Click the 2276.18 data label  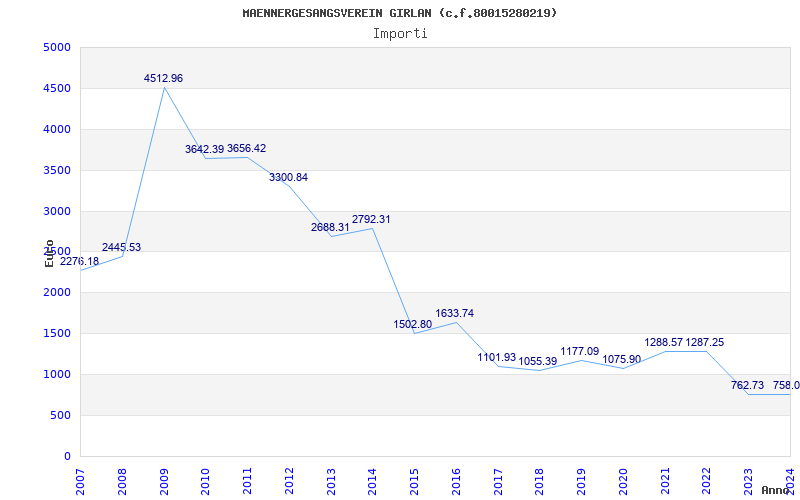point(80,261)
